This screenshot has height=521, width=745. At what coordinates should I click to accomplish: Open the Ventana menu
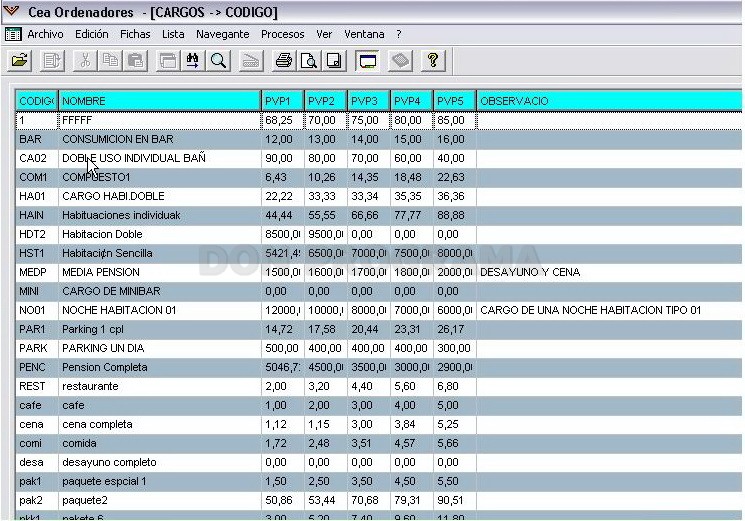coord(364,34)
